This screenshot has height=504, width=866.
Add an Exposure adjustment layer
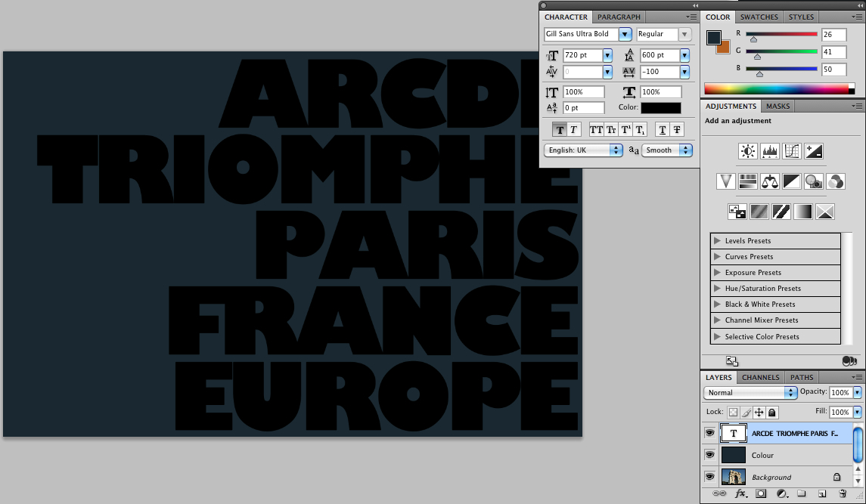click(814, 150)
